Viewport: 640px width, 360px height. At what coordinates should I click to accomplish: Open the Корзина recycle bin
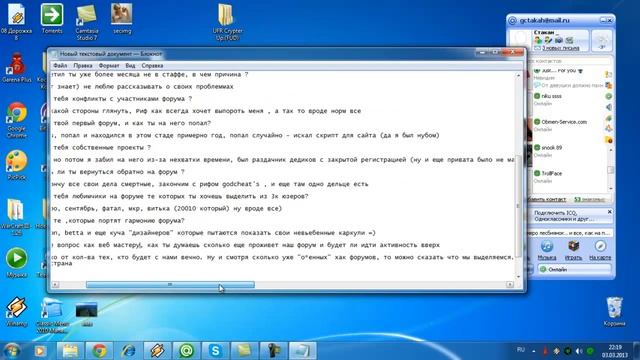click(x=614, y=311)
